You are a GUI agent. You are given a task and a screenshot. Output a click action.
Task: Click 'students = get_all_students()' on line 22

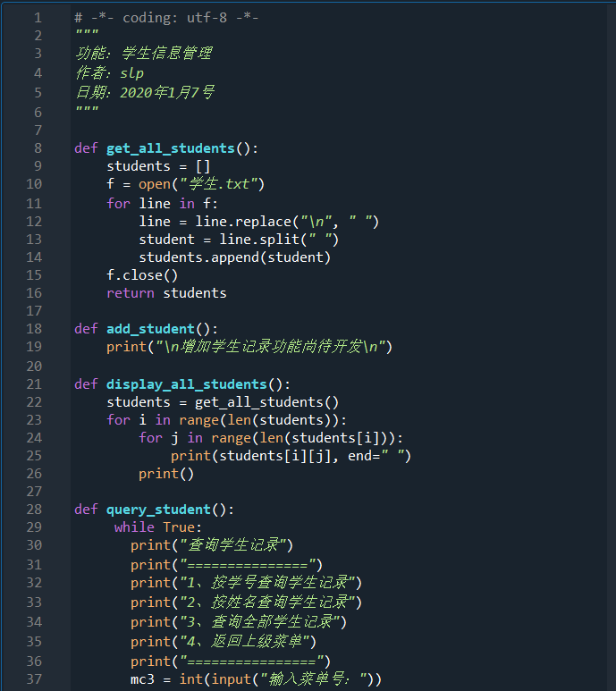tap(223, 402)
